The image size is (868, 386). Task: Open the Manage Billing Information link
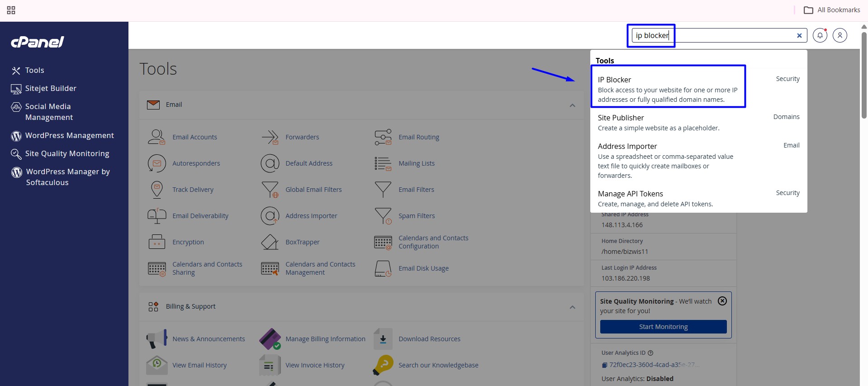(x=325, y=339)
